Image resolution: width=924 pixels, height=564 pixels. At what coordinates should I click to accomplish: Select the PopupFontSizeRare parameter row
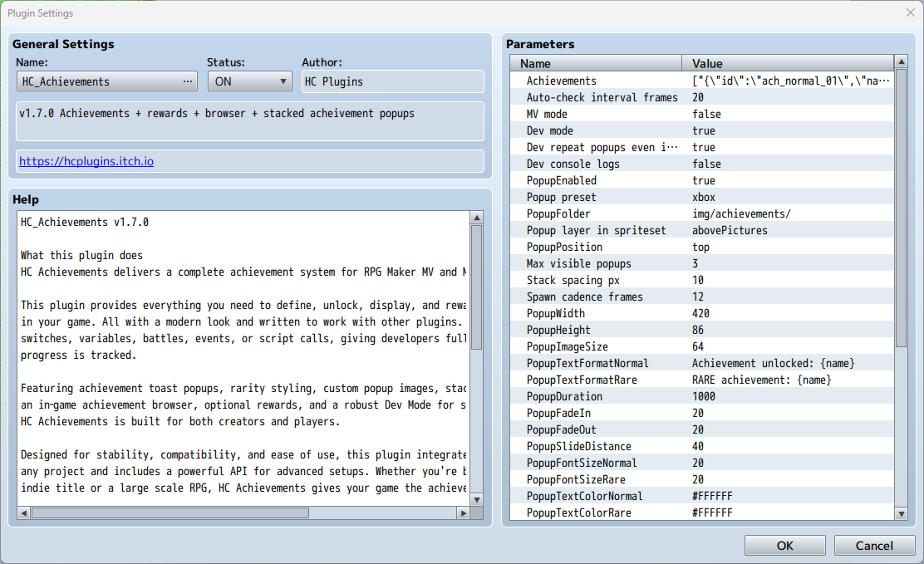[702, 480]
